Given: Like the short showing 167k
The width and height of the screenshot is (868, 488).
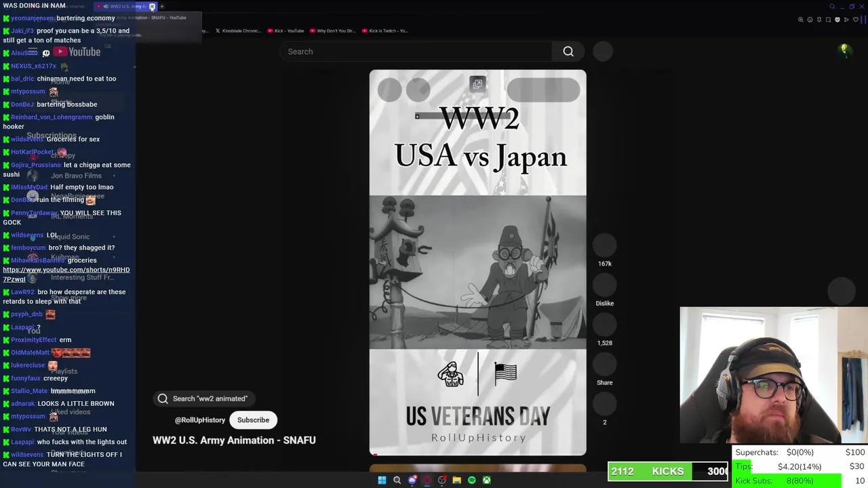Looking at the screenshot, I should click(x=604, y=245).
